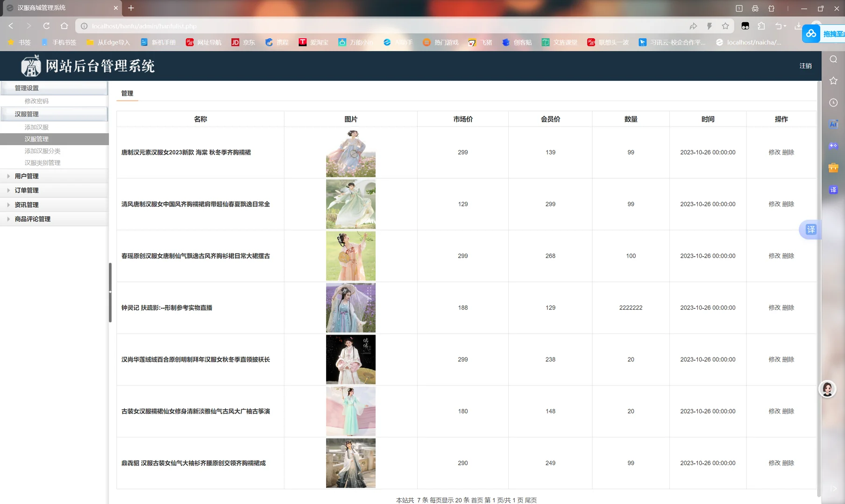
Task: Click the cloud drive drop icon
Action: pos(811,34)
